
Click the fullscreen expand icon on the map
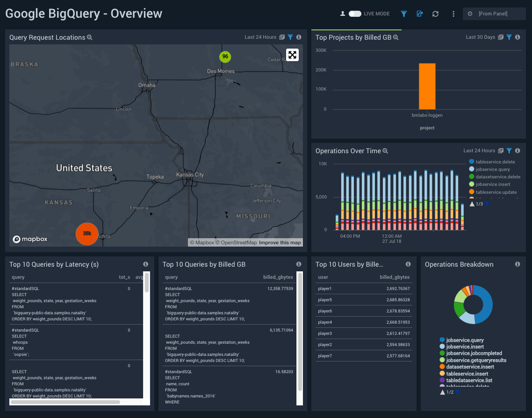coord(293,55)
